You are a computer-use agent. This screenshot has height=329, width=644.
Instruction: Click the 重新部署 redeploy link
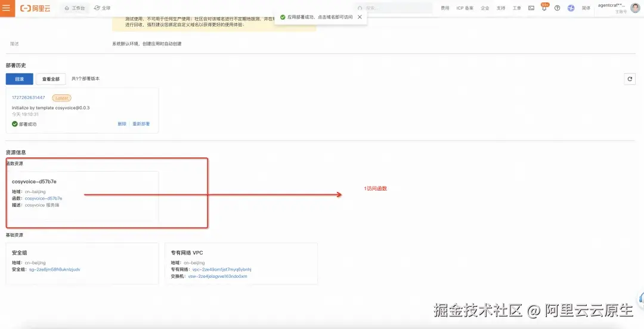pyautogui.click(x=141, y=124)
